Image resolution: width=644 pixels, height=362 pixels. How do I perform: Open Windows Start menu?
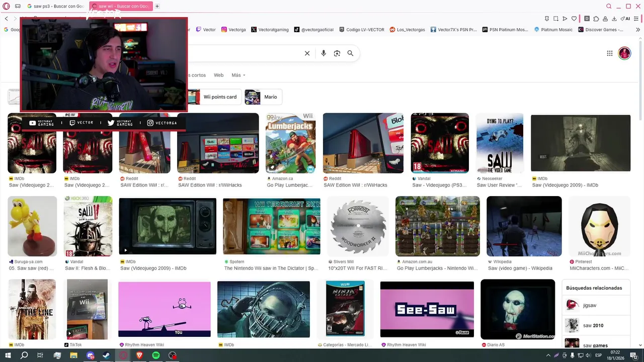[8, 355]
